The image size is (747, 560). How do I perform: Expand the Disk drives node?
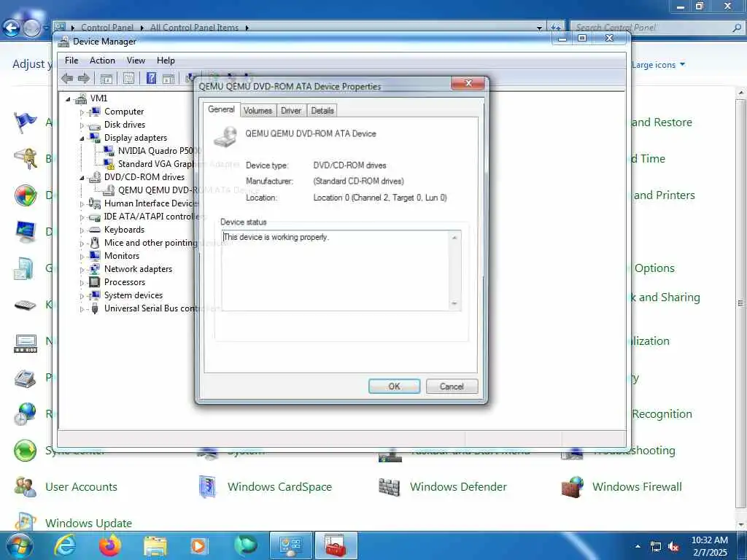(82, 125)
